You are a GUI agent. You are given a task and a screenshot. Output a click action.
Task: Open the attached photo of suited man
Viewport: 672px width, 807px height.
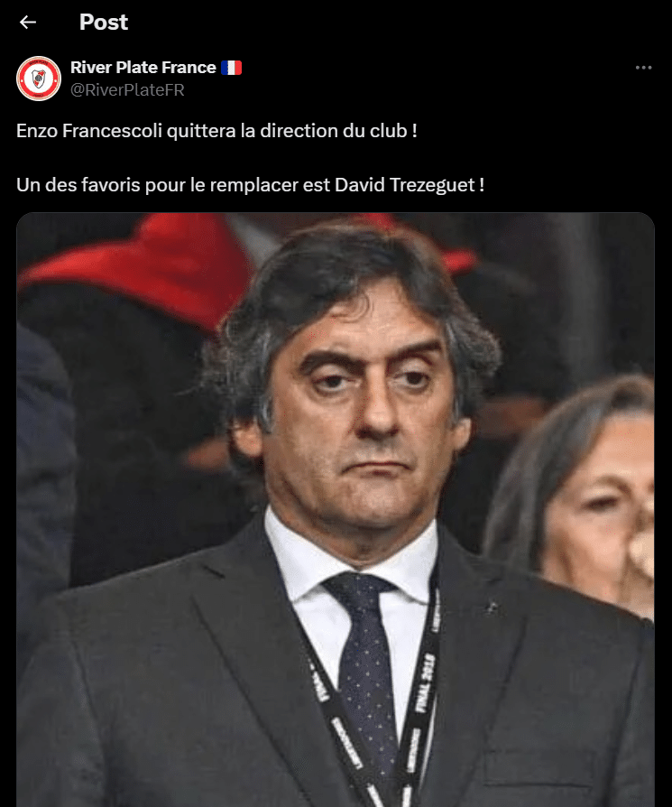click(336, 509)
